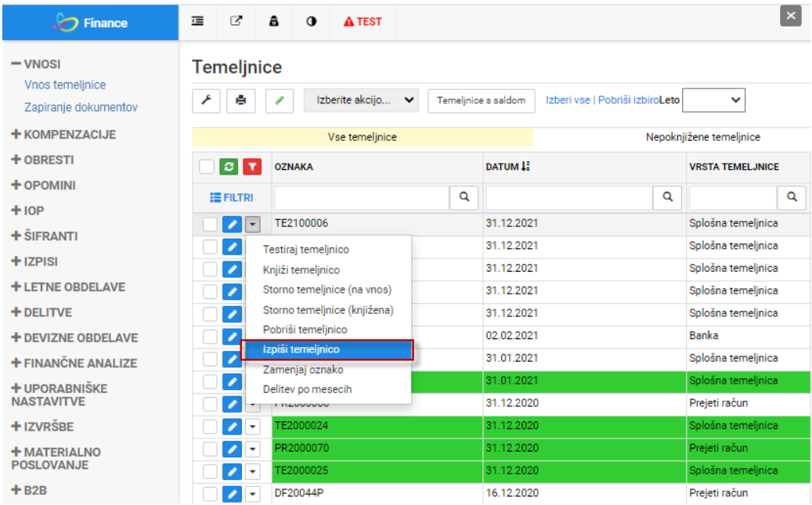Edit row TE2000024 with pencil icon
Image resolution: width=812 pixels, height=505 pixels.
pos(232,427)
